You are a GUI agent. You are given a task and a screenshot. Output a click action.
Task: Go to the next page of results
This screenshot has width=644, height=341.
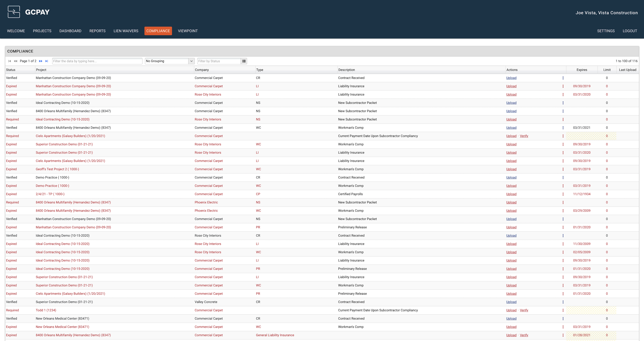click(41, 61)
